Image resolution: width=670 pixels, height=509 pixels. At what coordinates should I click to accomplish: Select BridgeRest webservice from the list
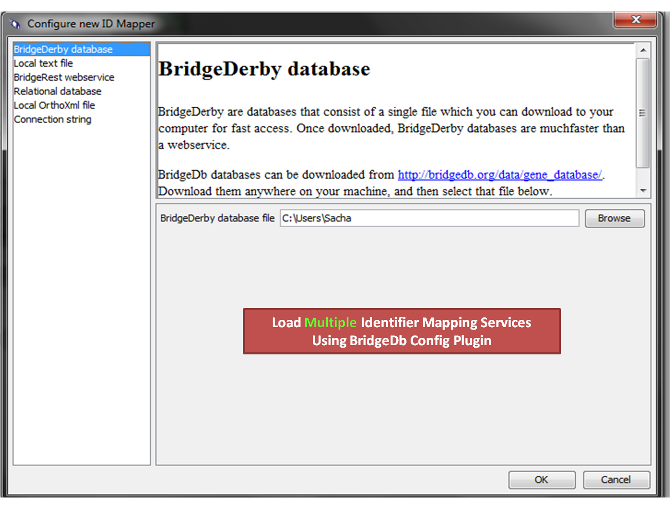click(64, 77)
